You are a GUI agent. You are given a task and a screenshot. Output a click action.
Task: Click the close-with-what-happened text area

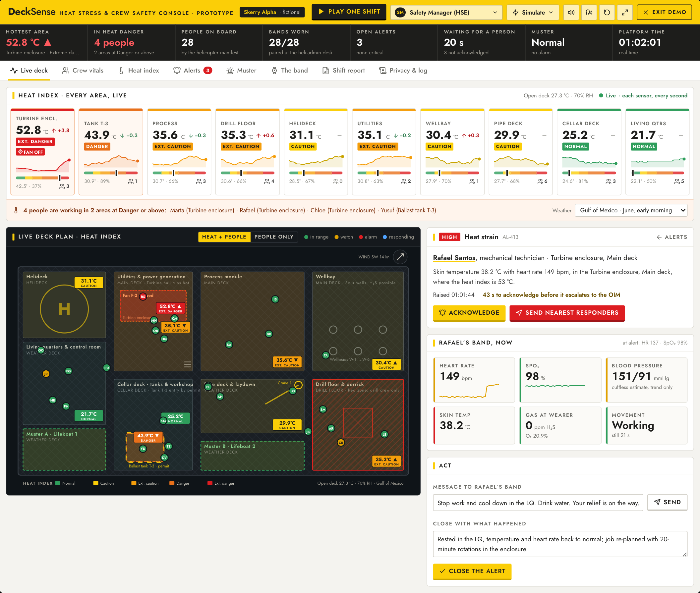pyautogui.click(x=560, y=544)
